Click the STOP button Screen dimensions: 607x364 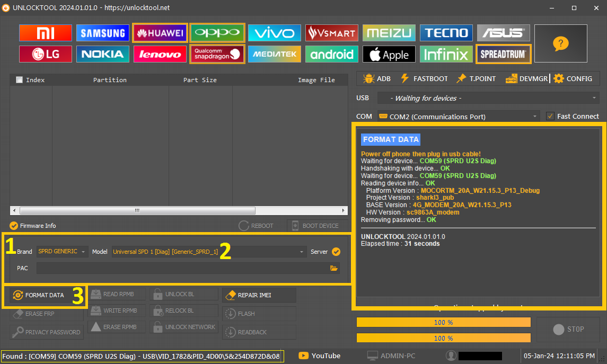click(568, 329)
